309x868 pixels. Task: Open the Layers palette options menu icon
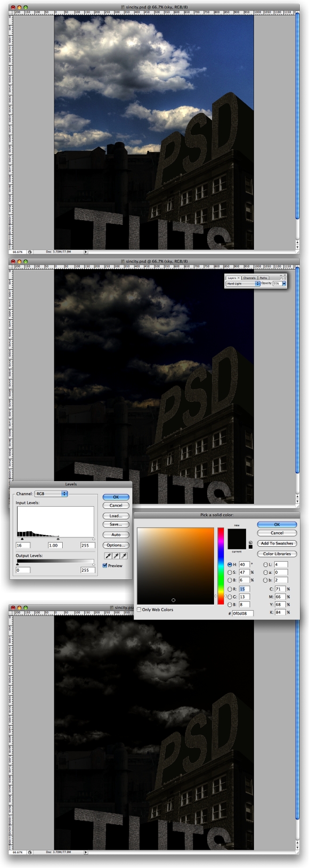[x=284, y=279]
